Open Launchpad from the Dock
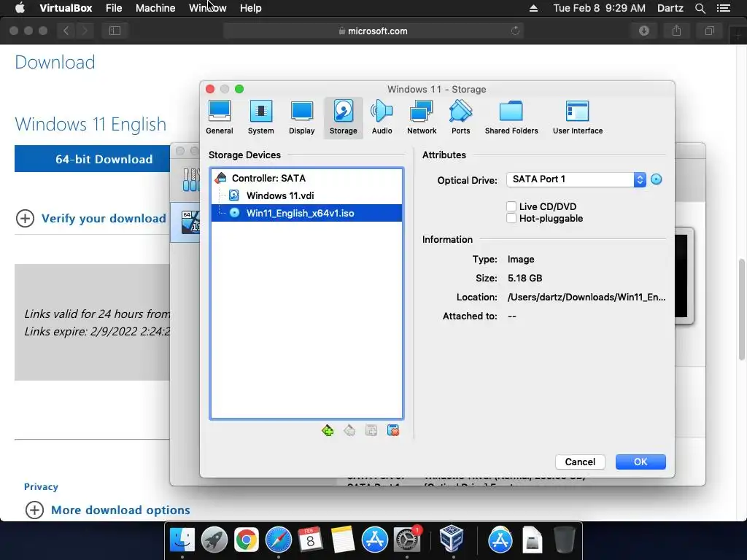This screenshot has height=560, width=747. [214, 540]
